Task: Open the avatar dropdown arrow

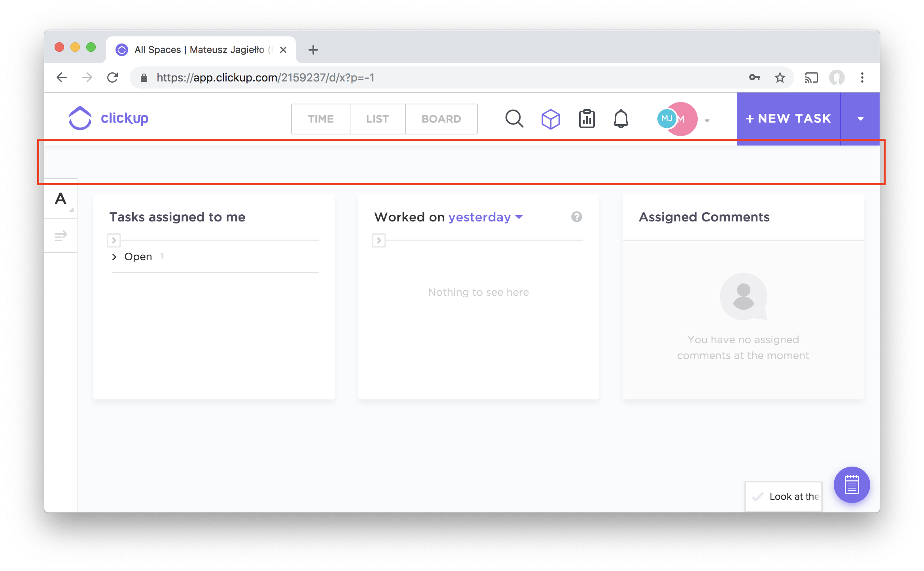Action: [x=707, y=121]
